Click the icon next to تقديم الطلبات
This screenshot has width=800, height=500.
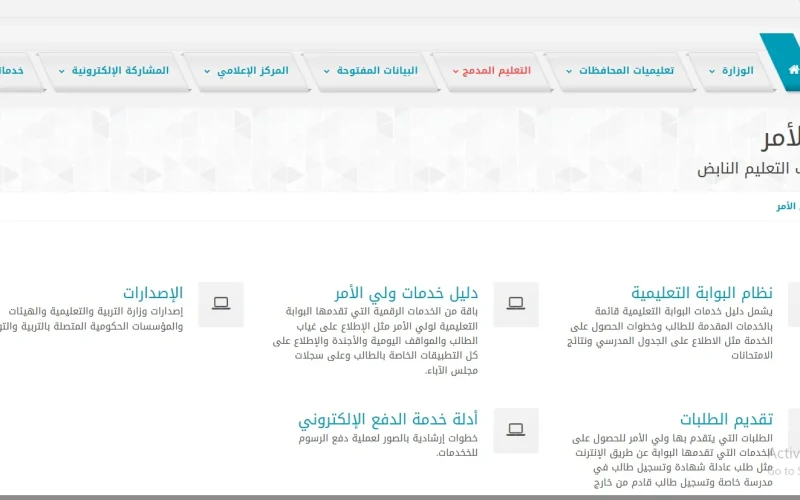[795, 430]
